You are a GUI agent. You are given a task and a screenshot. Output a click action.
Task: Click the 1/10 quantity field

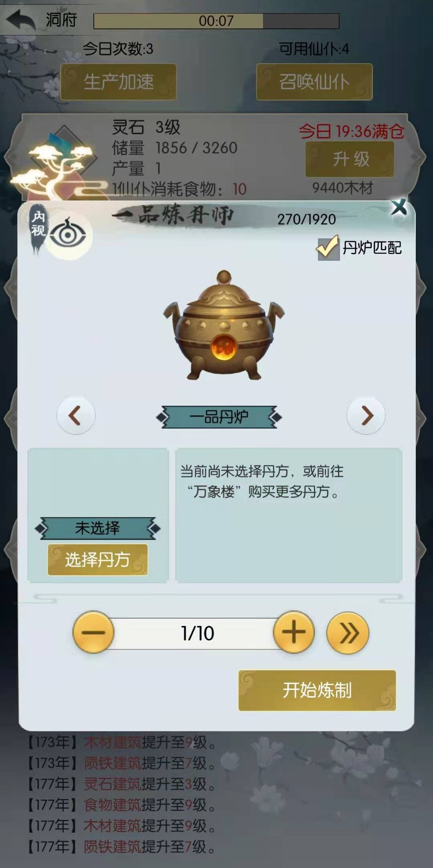tap(197, 633)
